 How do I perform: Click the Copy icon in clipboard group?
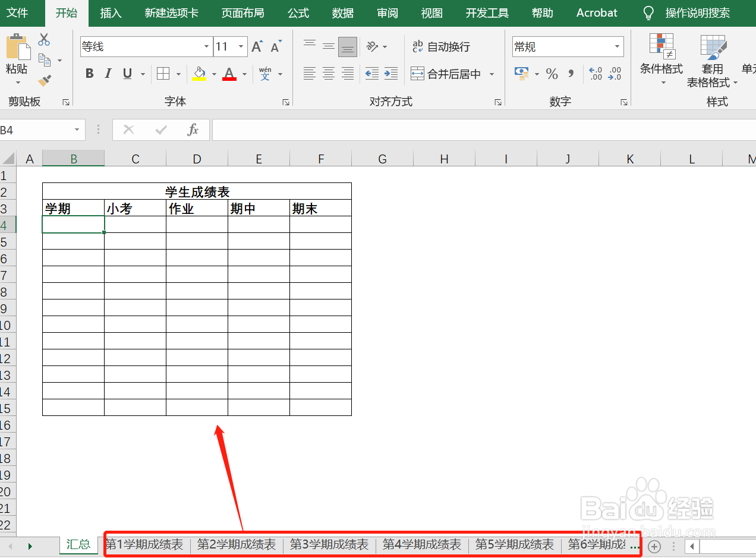click(x=45, y=59)
